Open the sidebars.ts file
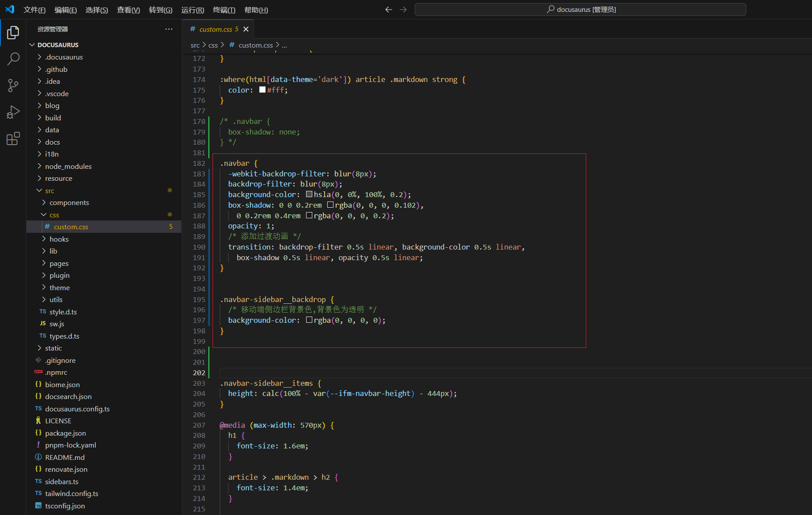Image resolution: width=812 pixels, height=515 pixels. (61, 481)
